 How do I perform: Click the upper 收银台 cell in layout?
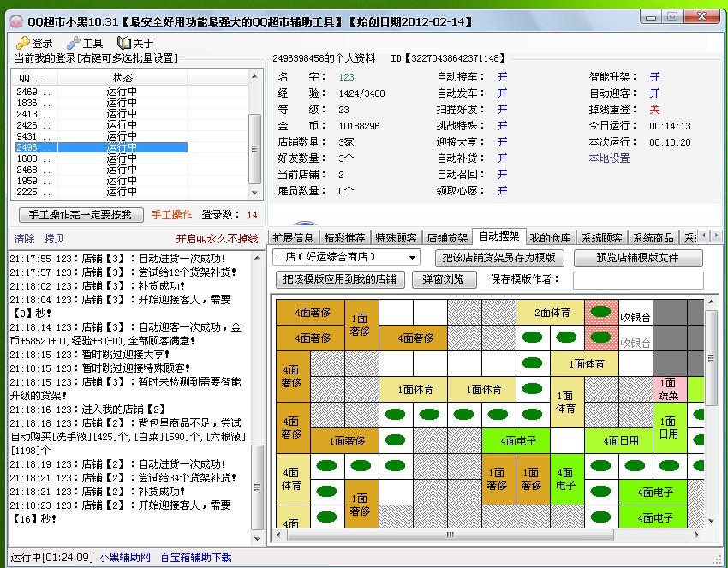pyautogui.click(x=636, y=312)
